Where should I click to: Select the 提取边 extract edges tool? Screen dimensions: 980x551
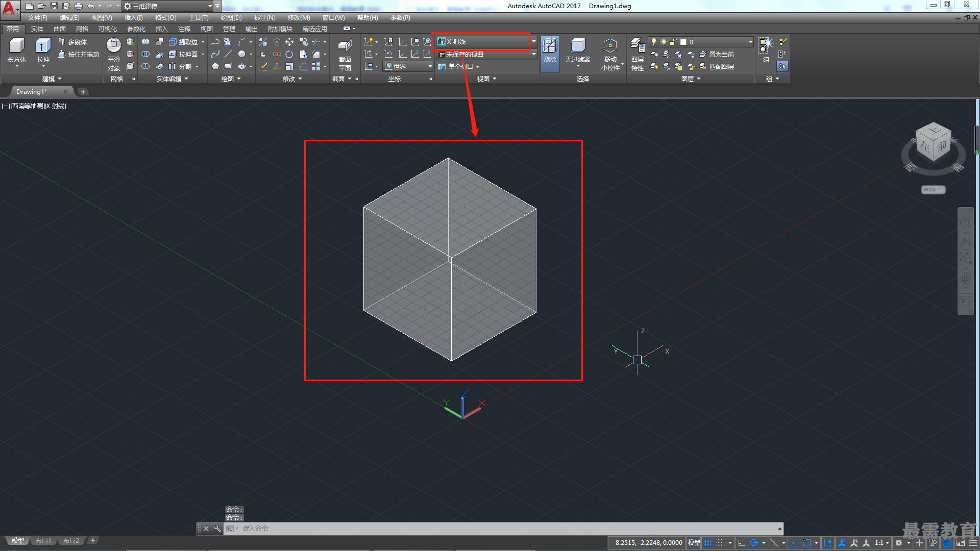coord(183,42)
